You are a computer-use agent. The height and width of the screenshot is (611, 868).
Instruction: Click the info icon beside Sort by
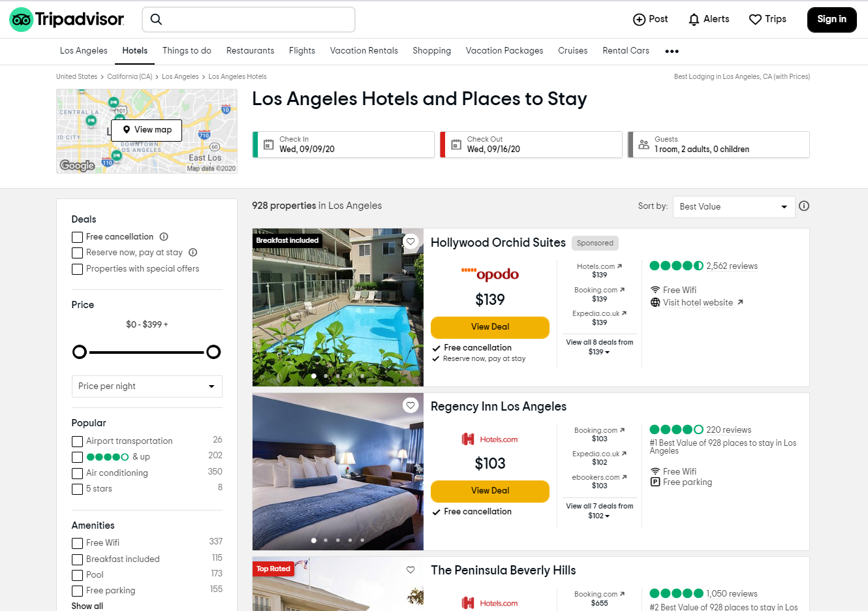point(803,206)
